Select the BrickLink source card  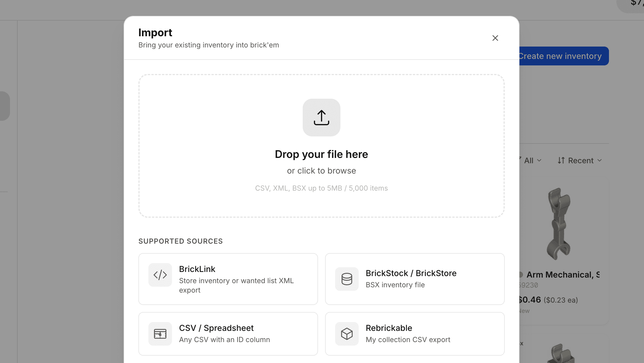click(x=228, y=279)
